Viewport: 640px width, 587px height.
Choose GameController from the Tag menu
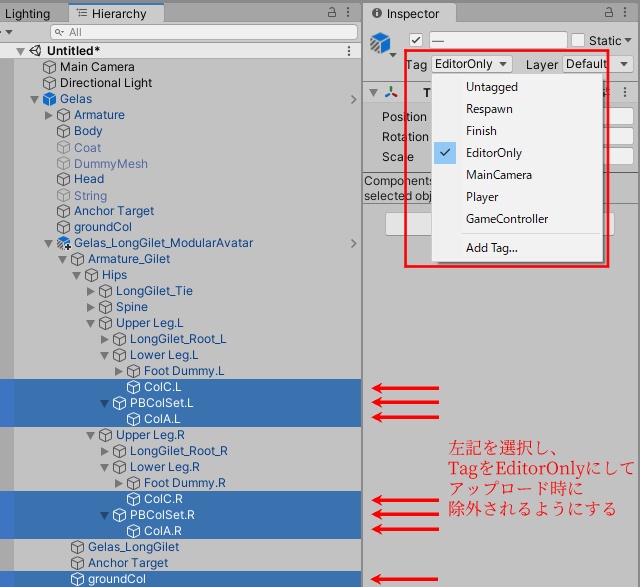[x=517, y=219]
